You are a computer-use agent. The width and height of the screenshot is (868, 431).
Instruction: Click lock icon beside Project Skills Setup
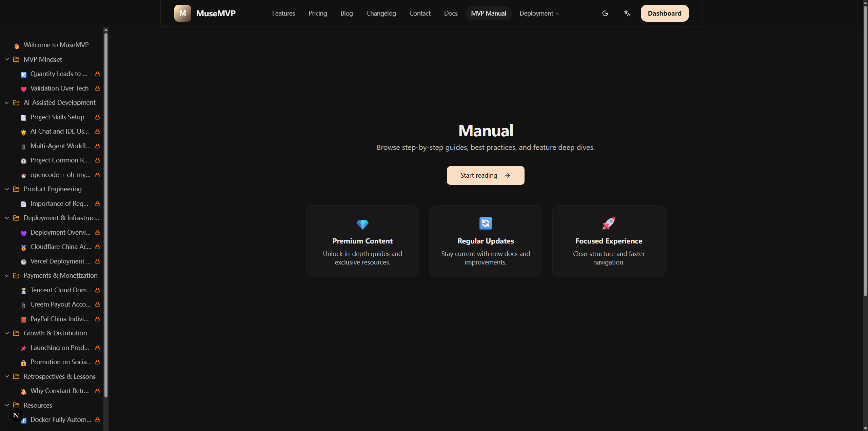[97, 117]
